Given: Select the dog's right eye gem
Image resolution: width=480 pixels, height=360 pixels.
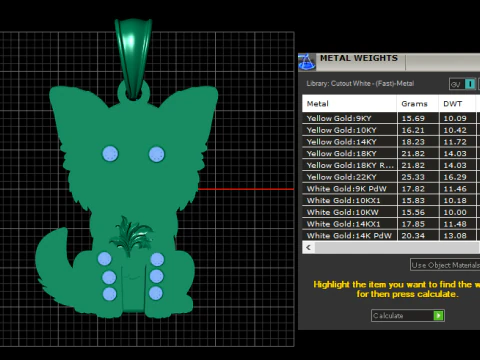Looking at the screenshot, I should (x=157, y=154).
